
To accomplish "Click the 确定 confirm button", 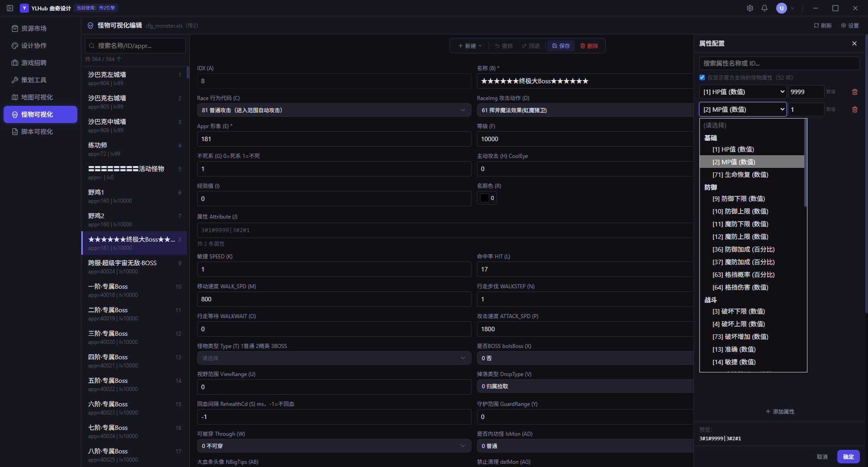I will (848, 457).
